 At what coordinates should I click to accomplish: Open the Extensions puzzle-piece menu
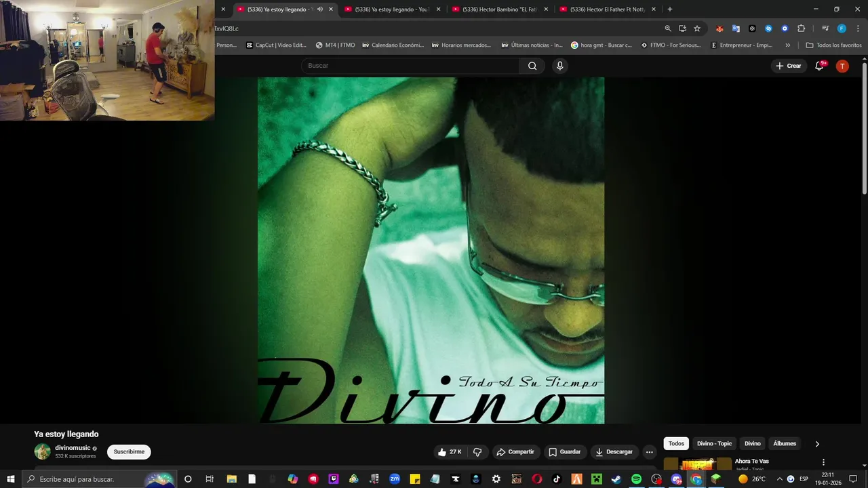[x=801, y=28]
